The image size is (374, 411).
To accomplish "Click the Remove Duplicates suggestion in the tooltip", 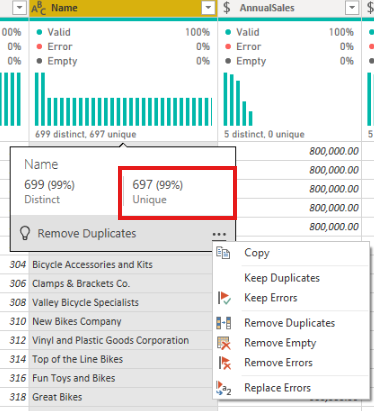I will click(x=87, y=233).
